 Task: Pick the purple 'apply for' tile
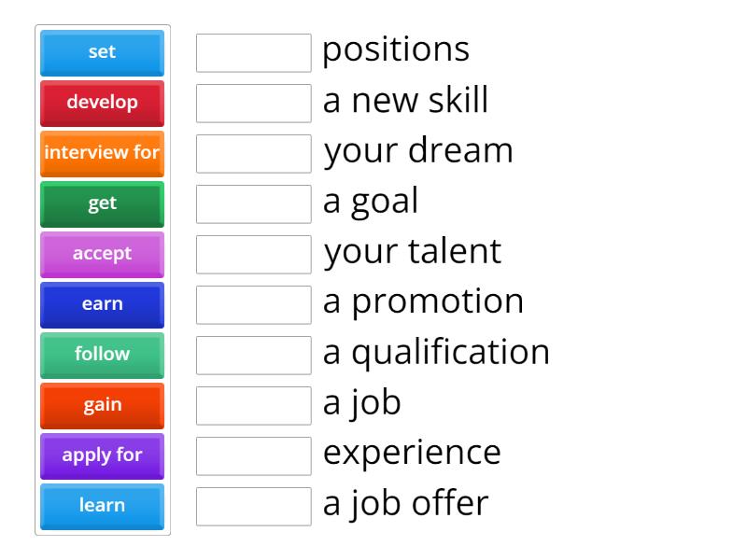(102, 455)
